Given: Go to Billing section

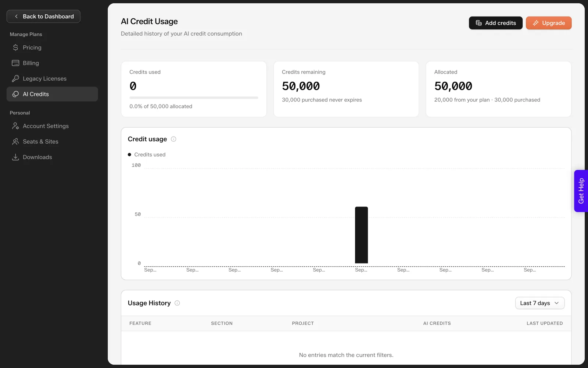Looking at the screenshot, I should [x=52, y=63].
